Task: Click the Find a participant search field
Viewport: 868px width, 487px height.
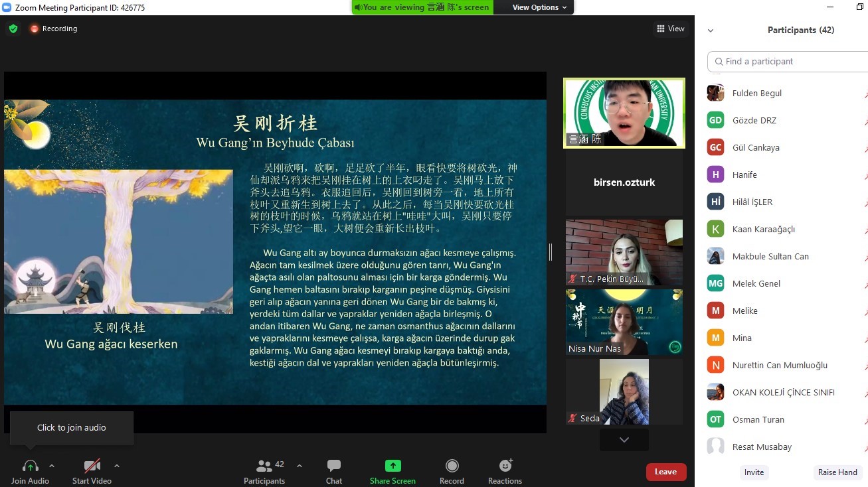Action: [790, 62]
